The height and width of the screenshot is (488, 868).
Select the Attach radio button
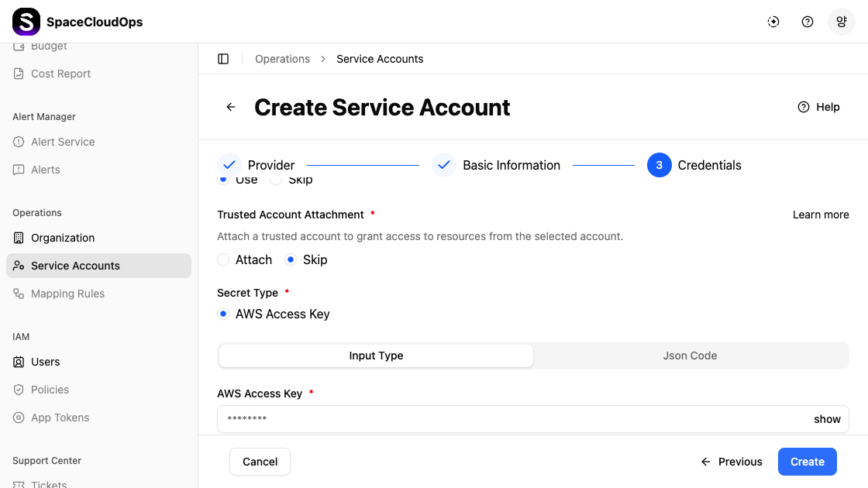tap(224, 259)
